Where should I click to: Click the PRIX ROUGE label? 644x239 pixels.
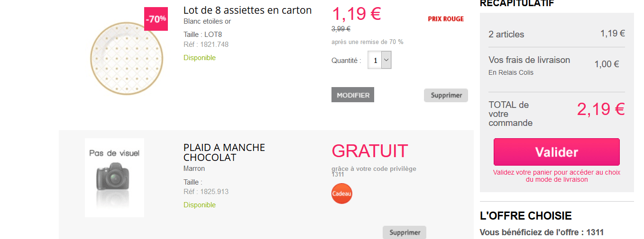[445, 19]
